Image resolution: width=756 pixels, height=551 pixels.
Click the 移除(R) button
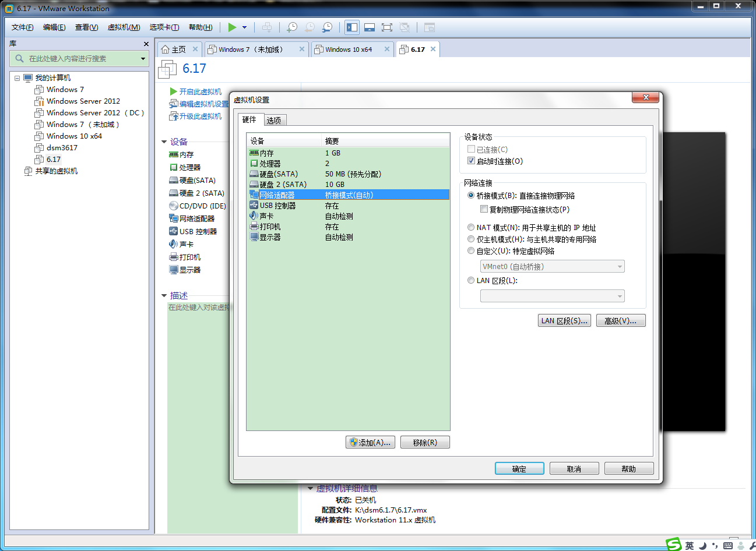[425, 443]
